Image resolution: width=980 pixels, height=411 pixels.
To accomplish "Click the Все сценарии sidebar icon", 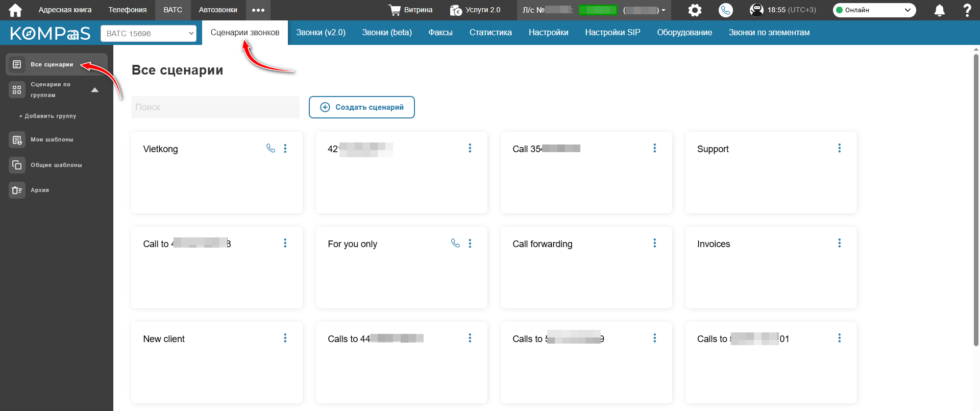I will click(x=17, y=64).
